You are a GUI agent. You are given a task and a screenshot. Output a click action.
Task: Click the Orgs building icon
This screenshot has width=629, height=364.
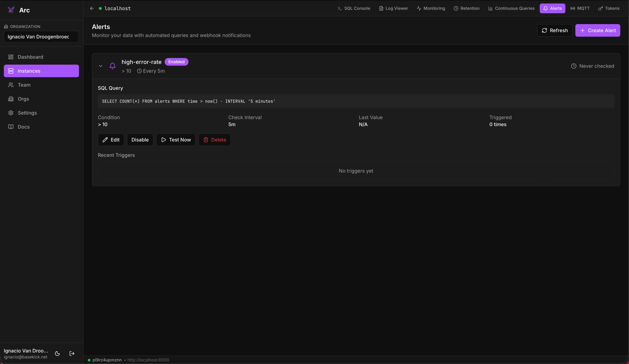[x=11, y=99]
